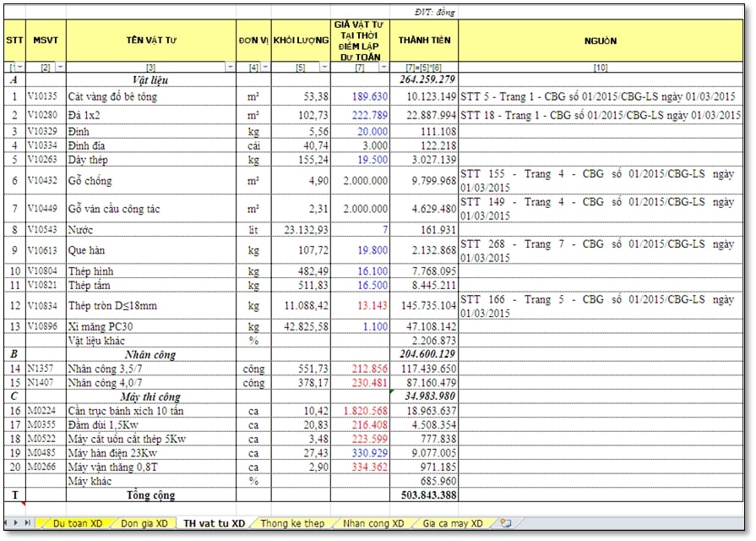Viewport: 756px width, 541px height.
Task: Click the V10135 material code cell
Action: click(46, 96)
